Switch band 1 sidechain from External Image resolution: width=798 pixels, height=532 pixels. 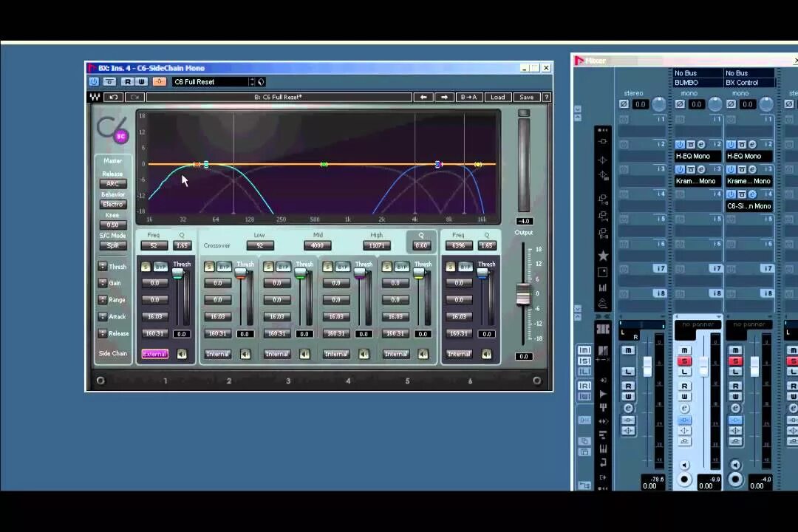[x=154, y=354]
